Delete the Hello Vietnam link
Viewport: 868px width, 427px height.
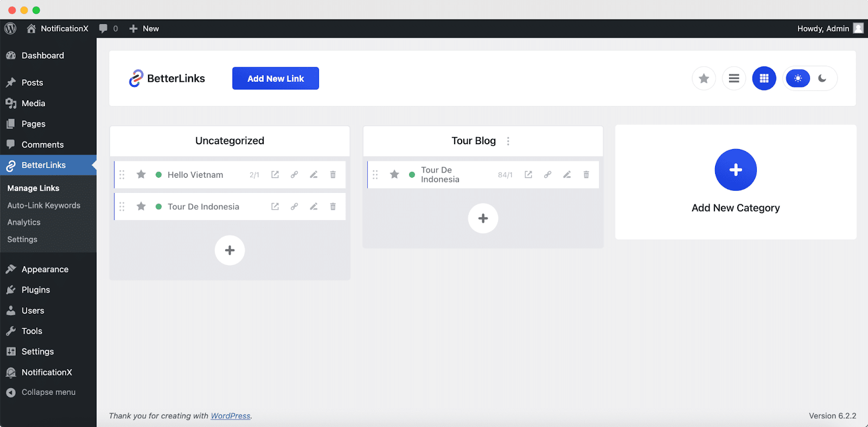point(333,174)
